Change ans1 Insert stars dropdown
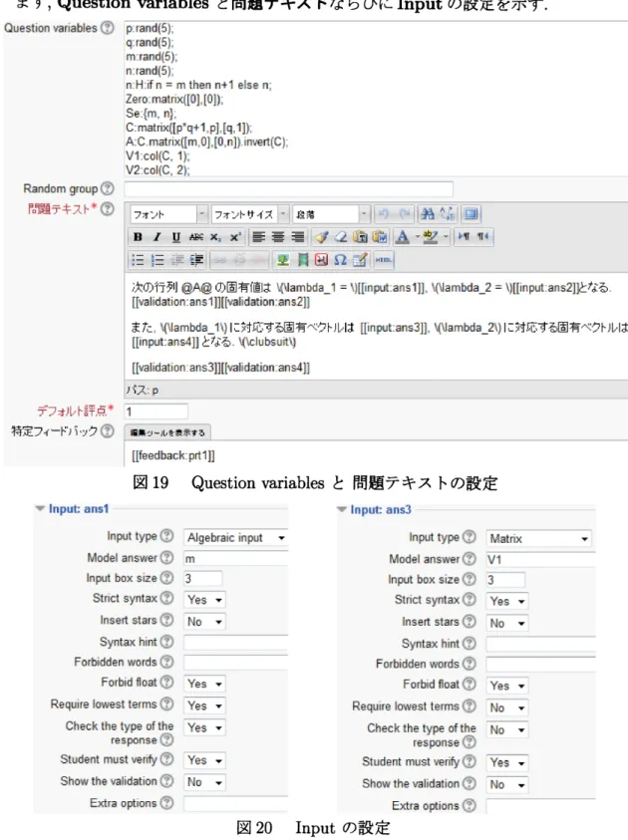The height and width of the screenshot is (840, 628). click(x=204, y=622)
